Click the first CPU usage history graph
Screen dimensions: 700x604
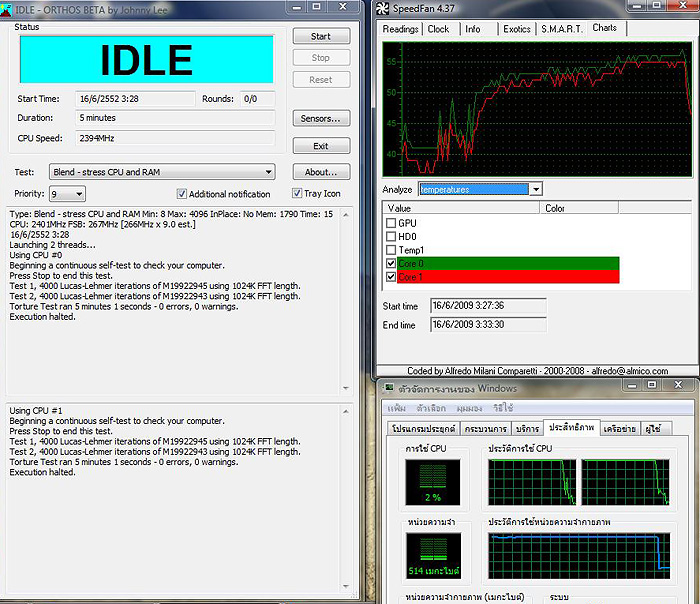coord(532,482)
